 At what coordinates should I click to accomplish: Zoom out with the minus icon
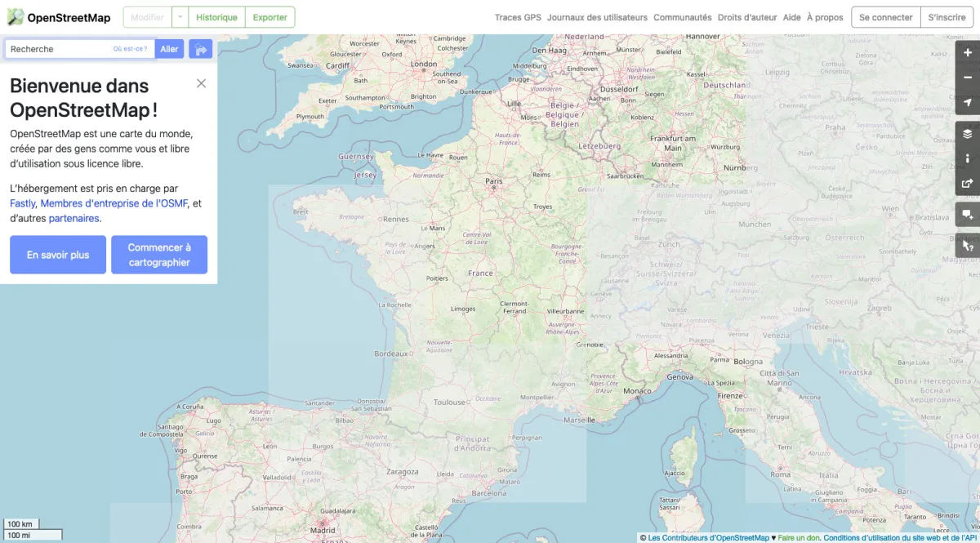(x=968, y=78)
